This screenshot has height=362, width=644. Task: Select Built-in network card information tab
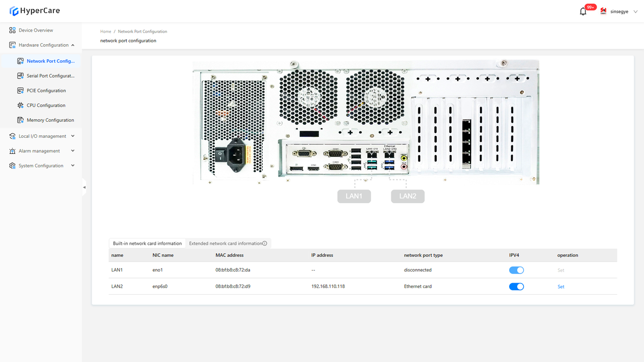click(x=147, y=243)
